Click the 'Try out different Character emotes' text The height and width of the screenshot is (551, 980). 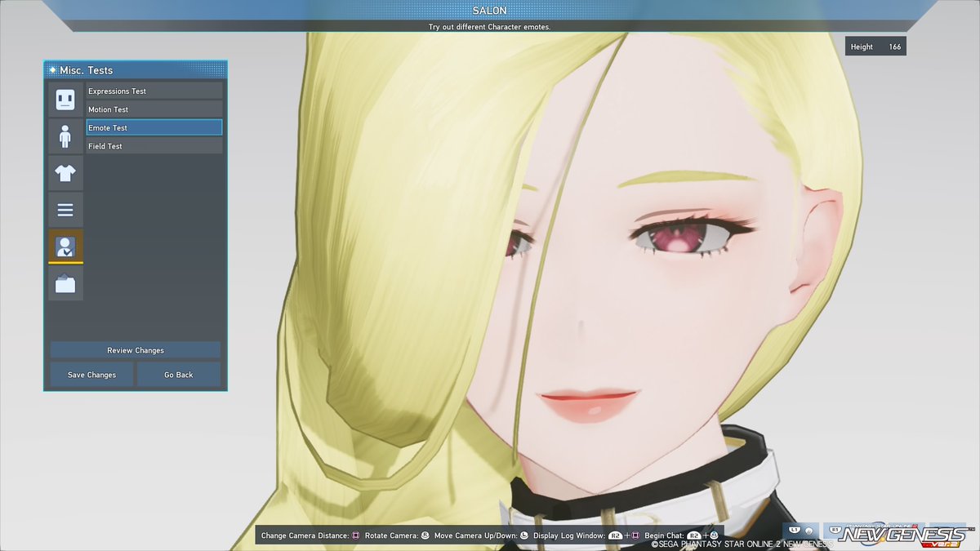tap(490, 27)
